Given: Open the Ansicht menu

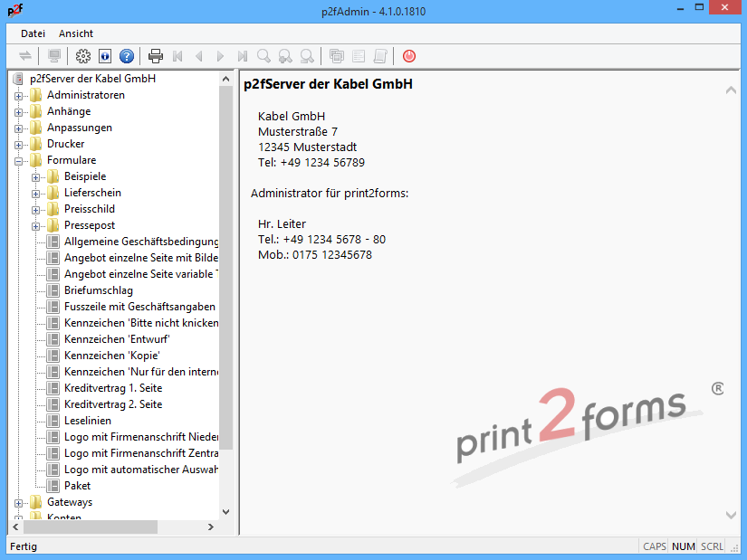Looking at the screenshot, I should [76, 33].
